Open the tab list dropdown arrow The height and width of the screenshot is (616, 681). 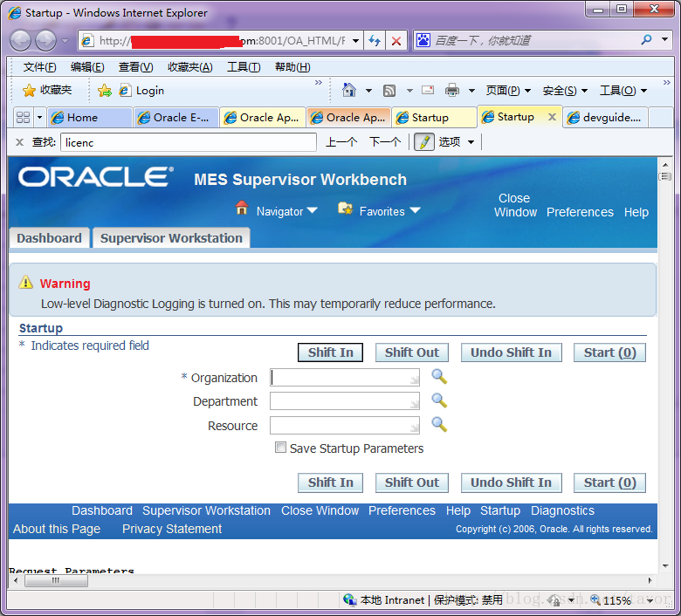[40, 117]
